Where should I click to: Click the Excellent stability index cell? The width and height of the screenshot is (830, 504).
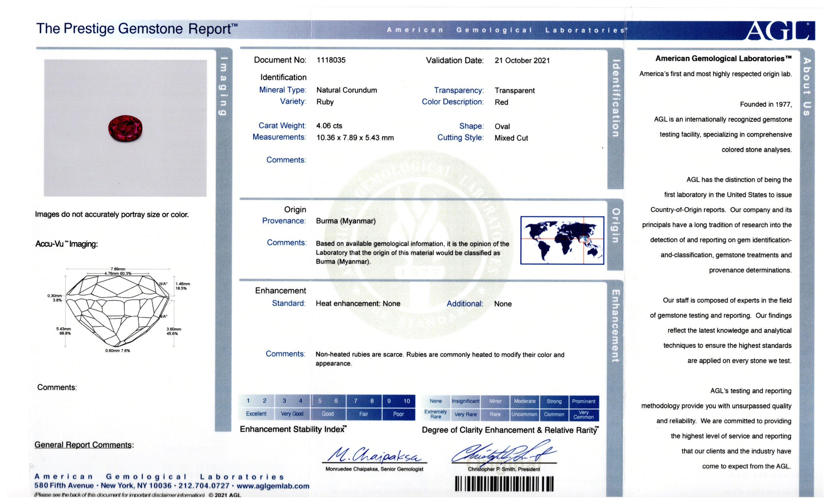point(256,414)
